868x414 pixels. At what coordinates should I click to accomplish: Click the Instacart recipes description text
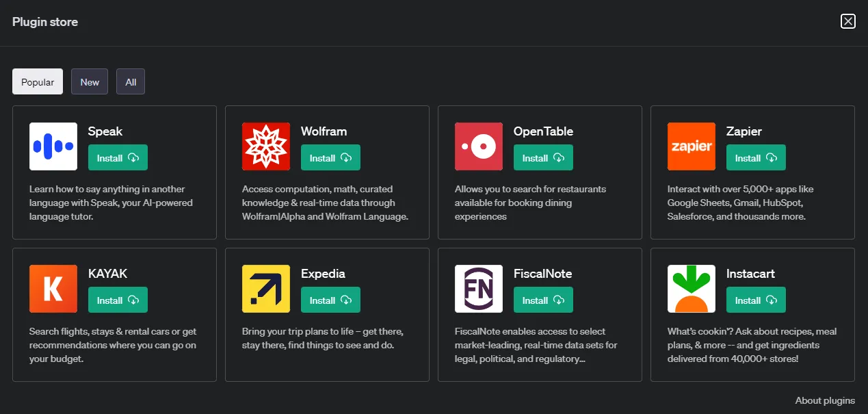pos(752,345)
